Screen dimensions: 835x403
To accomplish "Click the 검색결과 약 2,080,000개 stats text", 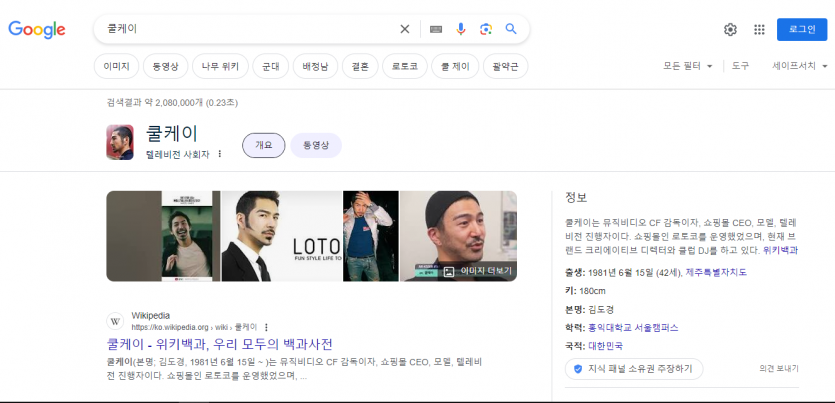I will 172,103.
